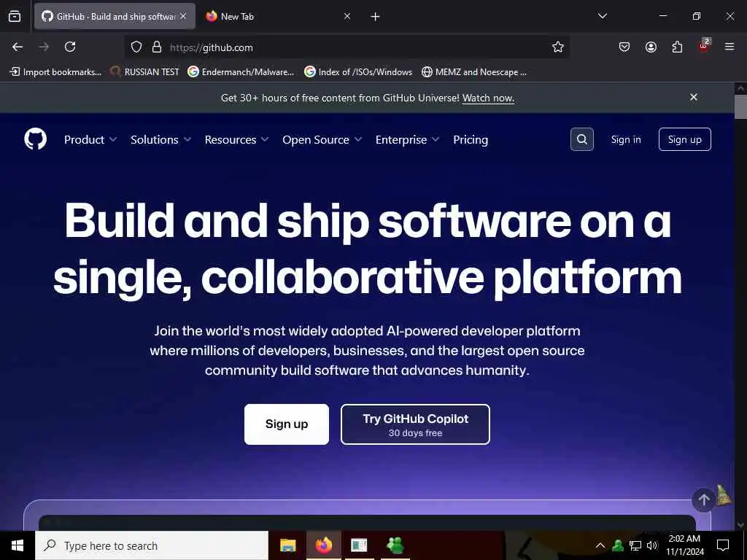The image size is (747, 560).
Task: Open the Pricing page link
Action: 471,139
